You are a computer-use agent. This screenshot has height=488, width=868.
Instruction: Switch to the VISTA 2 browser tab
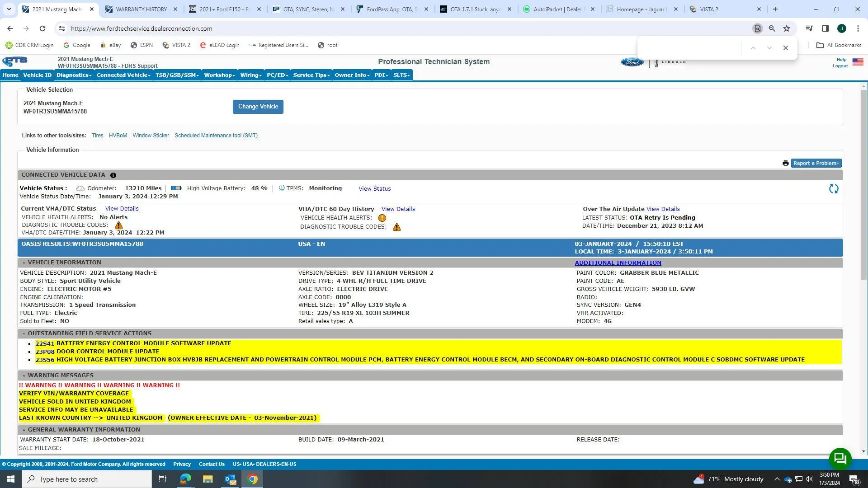point(725,9)
